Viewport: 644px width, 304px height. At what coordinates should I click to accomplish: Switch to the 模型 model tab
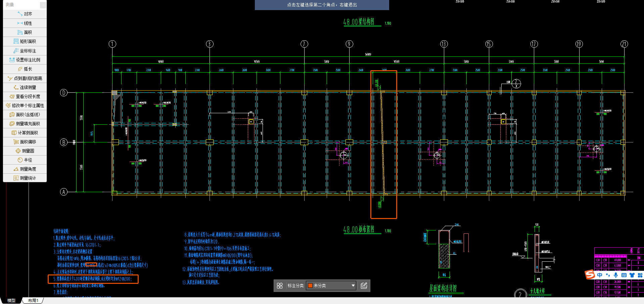pos(11,300)
